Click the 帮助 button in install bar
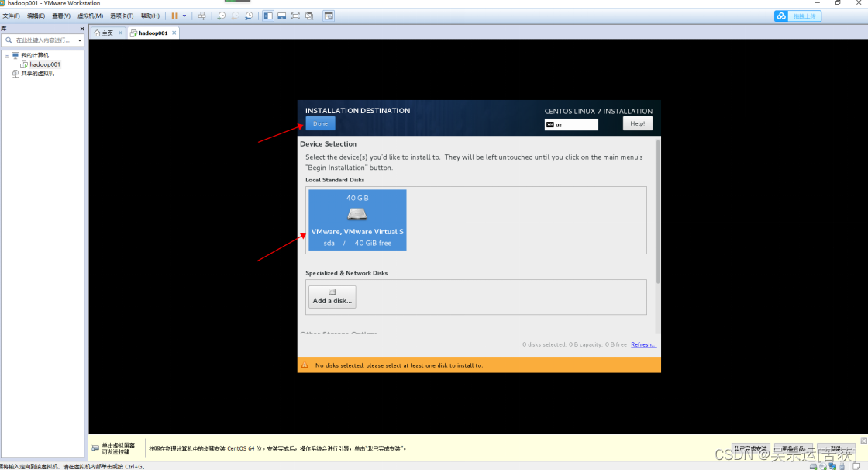868x470 pixels. tap(836, 448)
